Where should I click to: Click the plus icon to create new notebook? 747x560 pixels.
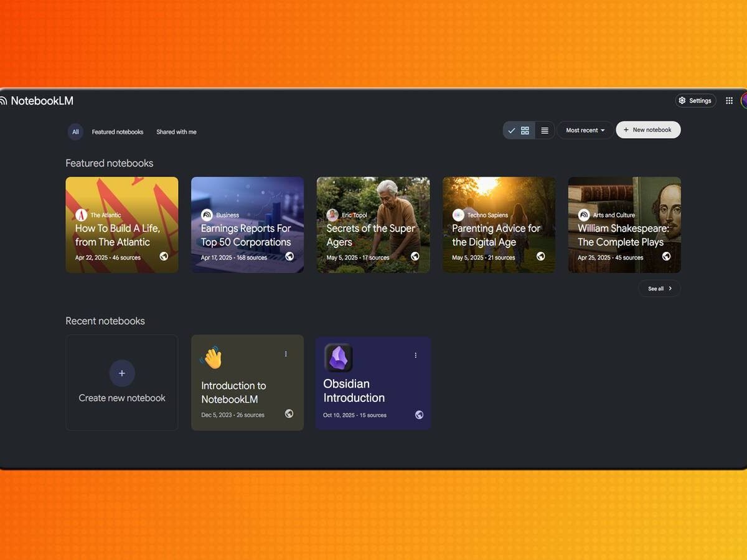click(x=122, y=373)
